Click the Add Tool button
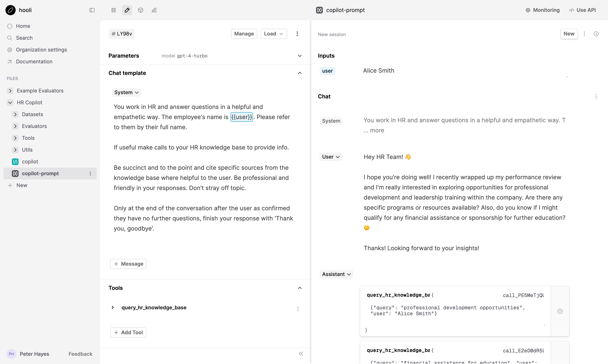608x364 pixels. click(x=128, y=332)
